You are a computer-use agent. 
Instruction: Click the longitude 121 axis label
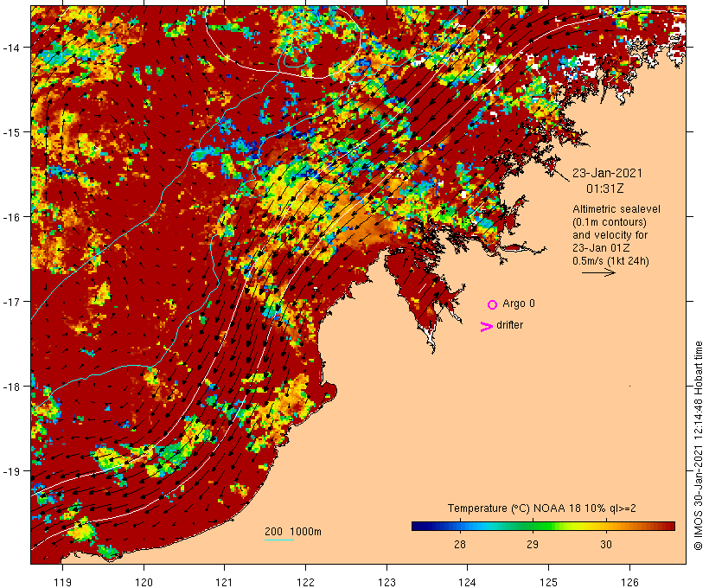click(225, 583)
